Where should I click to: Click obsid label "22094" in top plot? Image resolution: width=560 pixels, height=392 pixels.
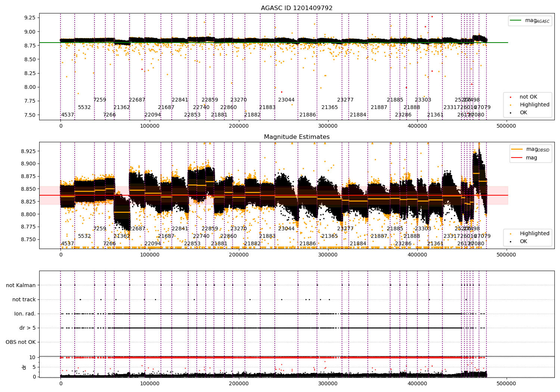pyautogui.click(x=153, y=115)
